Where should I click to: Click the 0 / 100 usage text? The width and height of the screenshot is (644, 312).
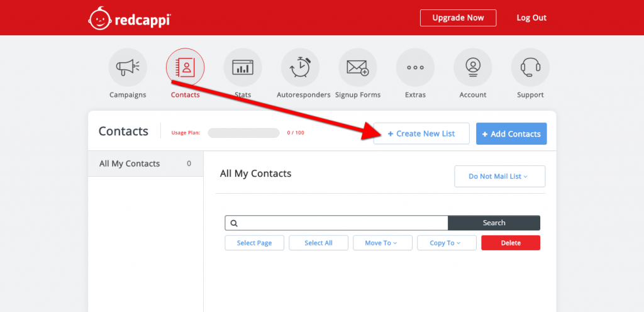pyautogui.click(x=296, y=133)
